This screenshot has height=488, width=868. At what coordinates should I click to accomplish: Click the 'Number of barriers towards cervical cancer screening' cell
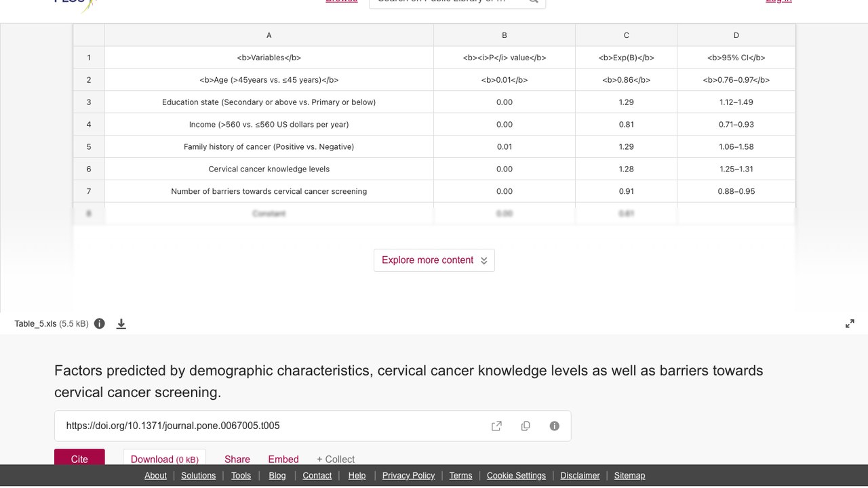pos(269,191)
